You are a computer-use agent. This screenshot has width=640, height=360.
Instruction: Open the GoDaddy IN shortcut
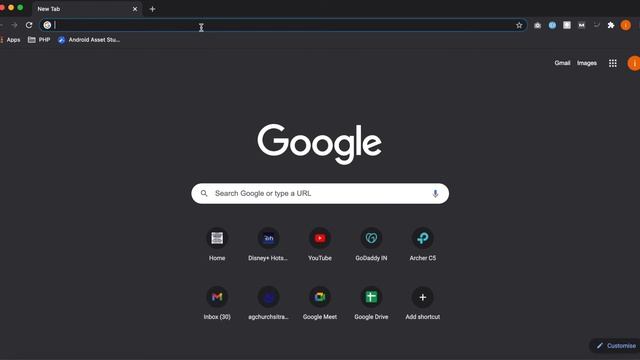click(371, 244)
